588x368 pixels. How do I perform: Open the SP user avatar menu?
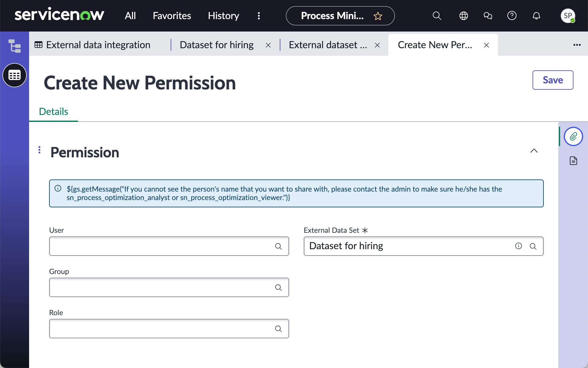[x=568, y=16]
